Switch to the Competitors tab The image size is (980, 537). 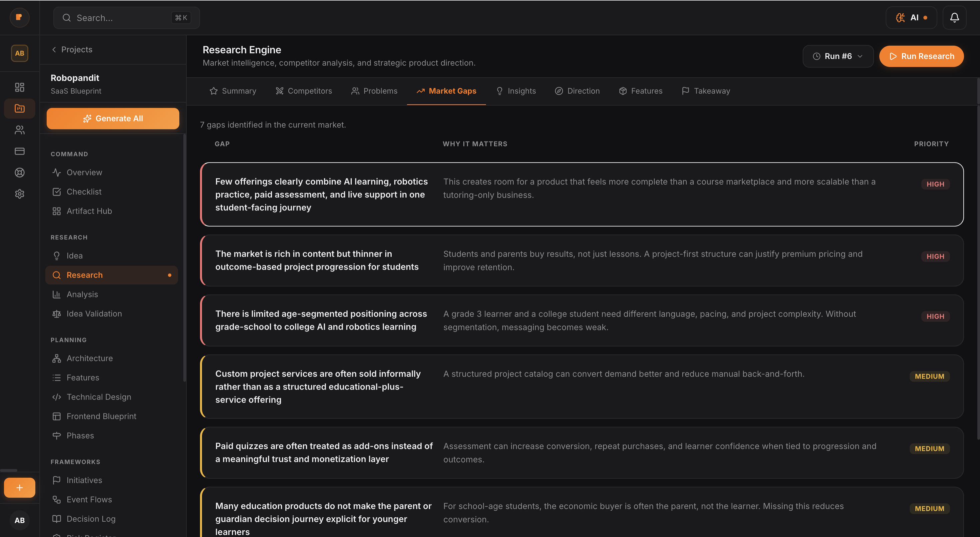tap(304, 91)
